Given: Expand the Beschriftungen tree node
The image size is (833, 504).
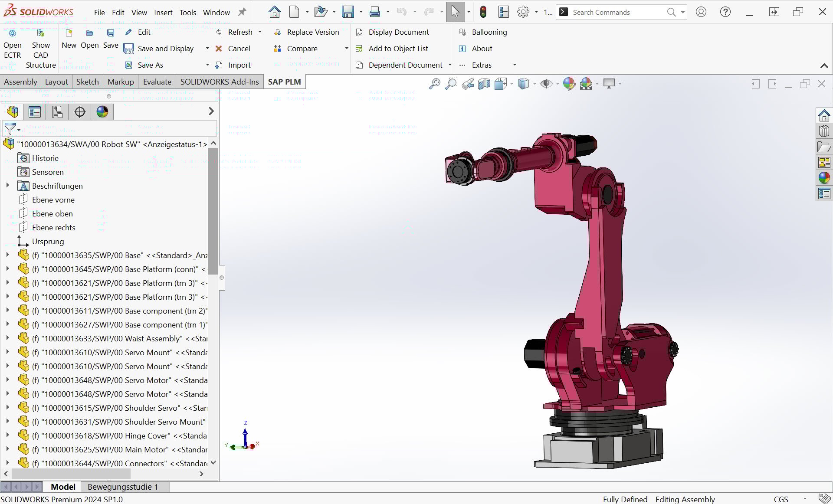Looking at the screenshot, I should 7,186.
